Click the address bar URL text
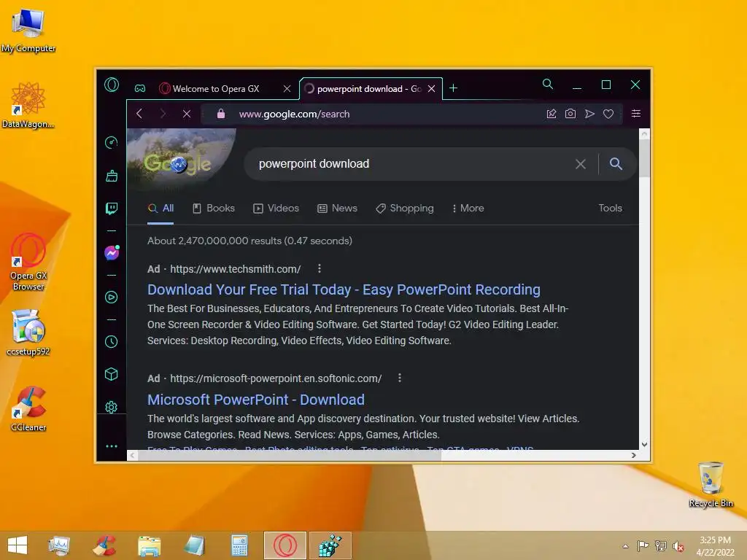Image resolution: width=747 pixels, height=560 pixels. (294, 114)
